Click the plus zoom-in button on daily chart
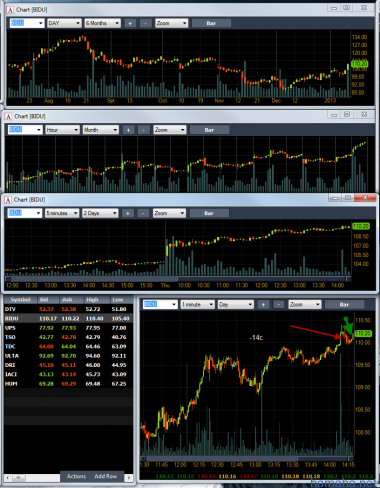The height and width of the screenshot is (488, 380). (130, 23)
